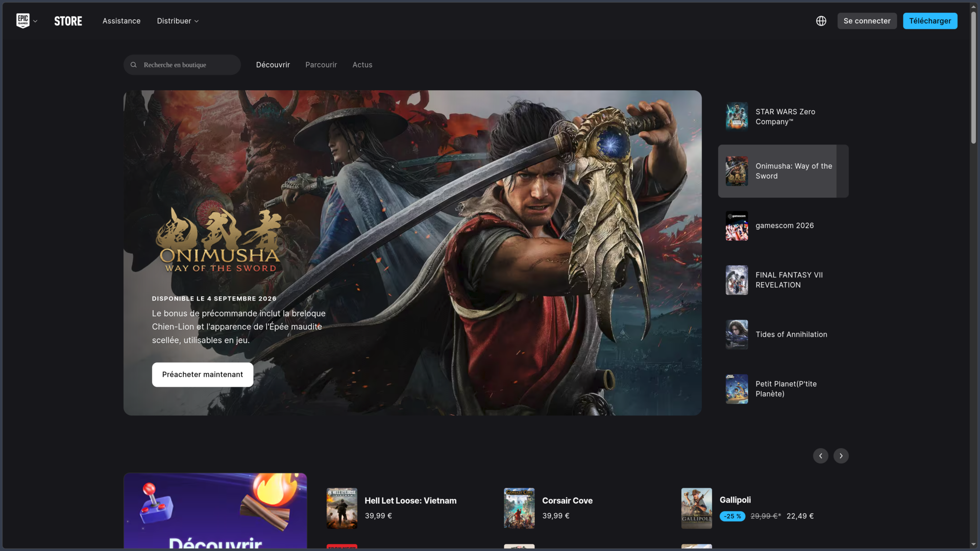The width and height of the screenshot is (980, 551).
Task: Click the -25 % discount badge
Action: point(732,516)
